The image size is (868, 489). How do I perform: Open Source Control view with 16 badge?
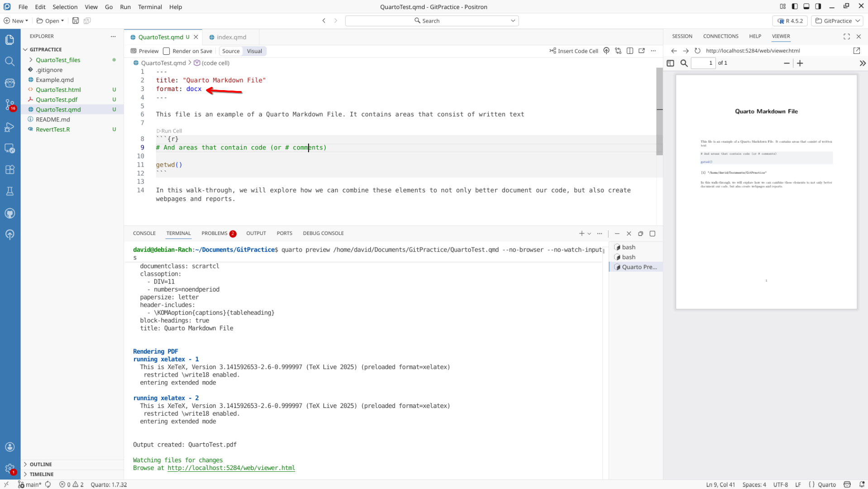pos(10,105)
